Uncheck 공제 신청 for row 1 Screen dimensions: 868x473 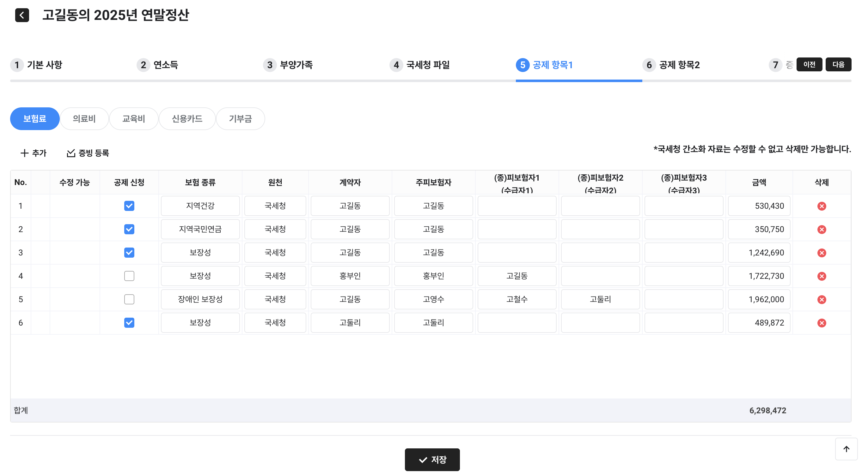pos(129,206)
